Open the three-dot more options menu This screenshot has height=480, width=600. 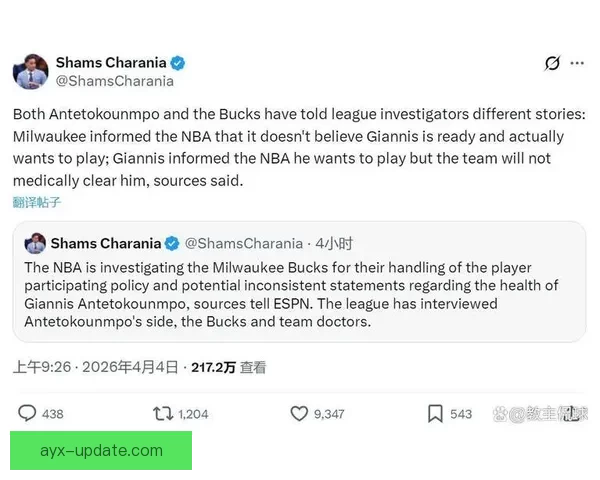577,63
